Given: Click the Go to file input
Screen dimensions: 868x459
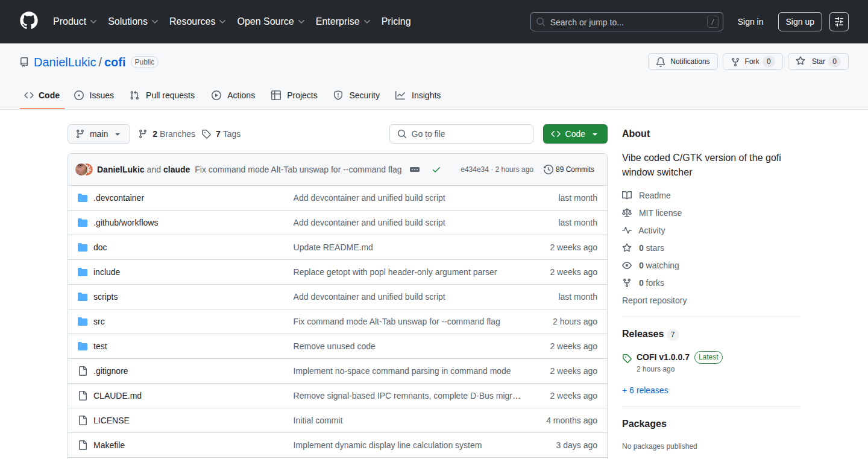Looking at the screenshot, I should [461, 134].
